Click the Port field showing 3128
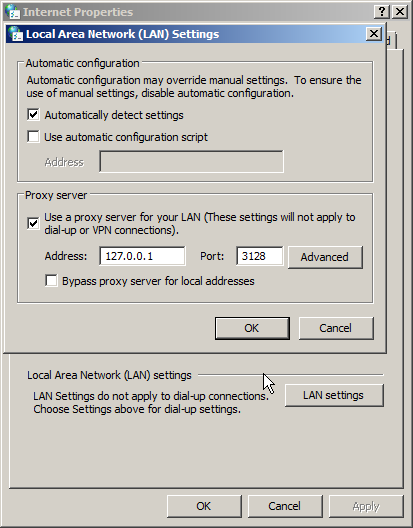 [260, 256]
